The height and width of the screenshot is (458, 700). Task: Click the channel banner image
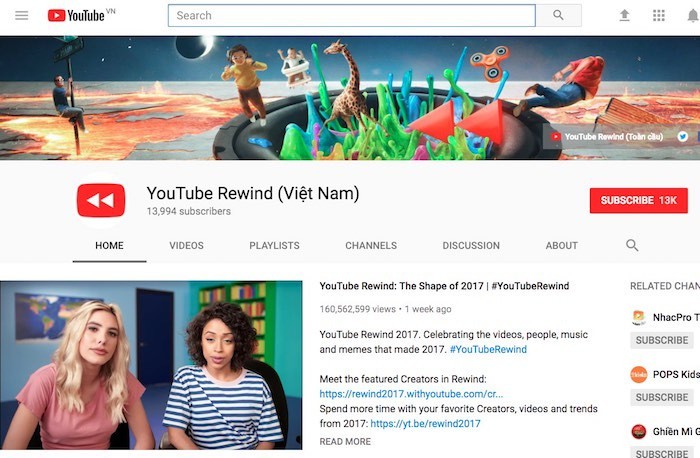pos(350,98)
